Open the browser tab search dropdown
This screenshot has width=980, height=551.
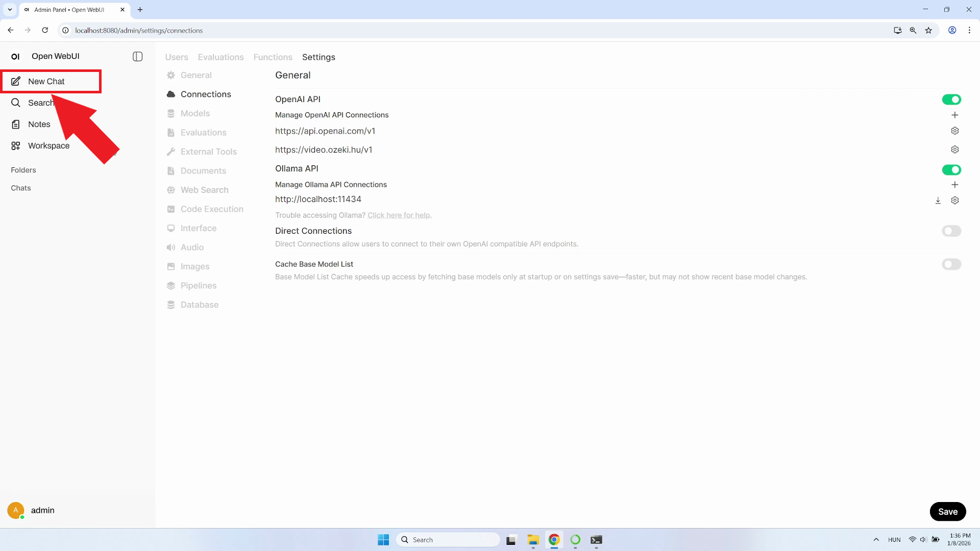(9, 9)
